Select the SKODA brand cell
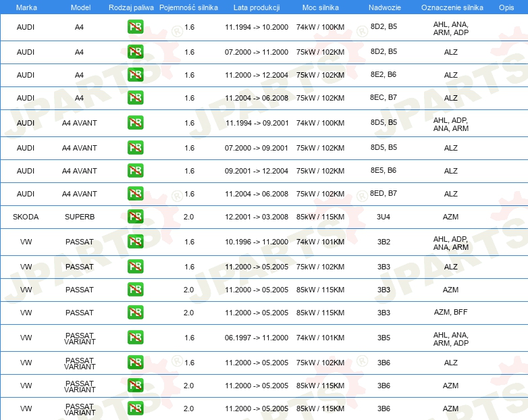528x420 pixels. [x=26, y=217]
